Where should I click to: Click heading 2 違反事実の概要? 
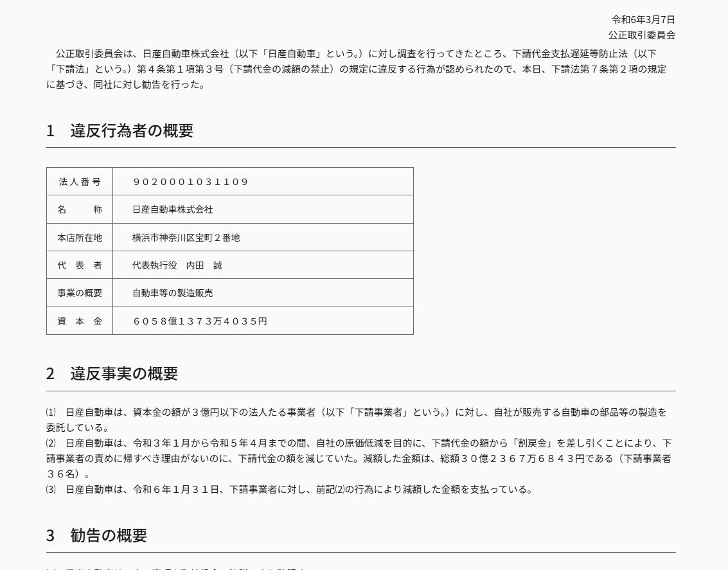pos(112,373)
